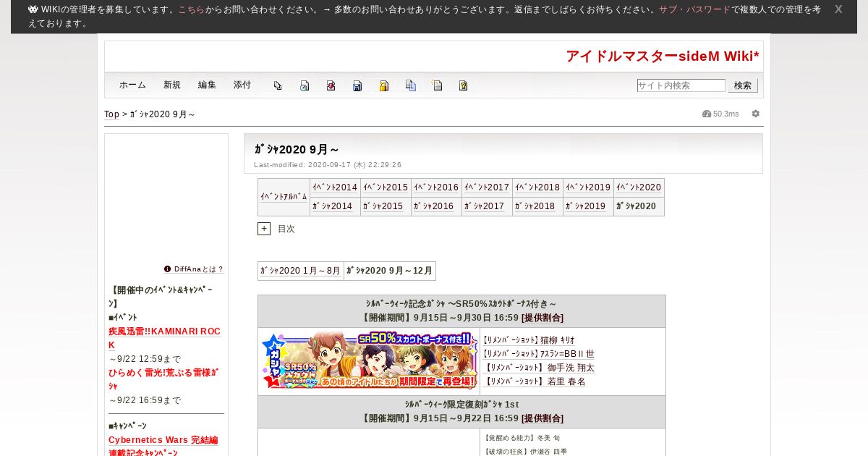Image resolution: width=868 pixels, height=456 pixels.
Task: Open the ｶﾞｼｬ2015 link
Action: coord(383,206)
